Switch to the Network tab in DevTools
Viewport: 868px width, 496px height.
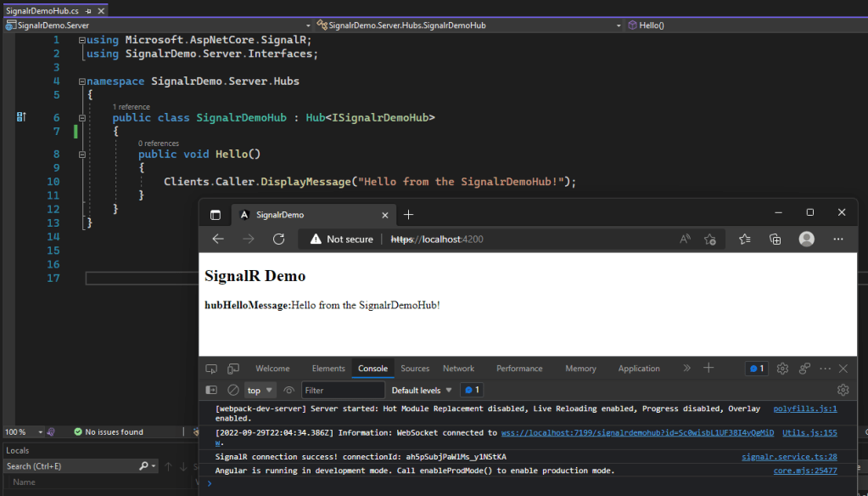[x=458, y=369]
